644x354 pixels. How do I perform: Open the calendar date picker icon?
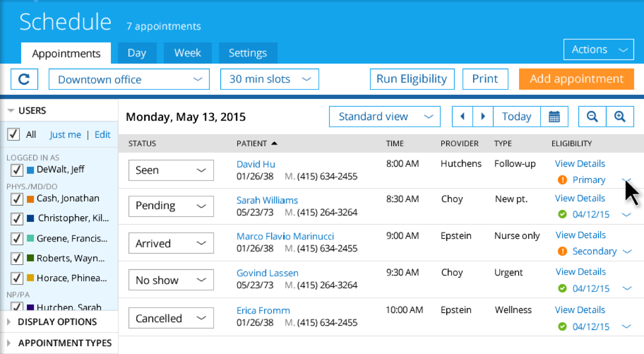(x=554, y=117)
